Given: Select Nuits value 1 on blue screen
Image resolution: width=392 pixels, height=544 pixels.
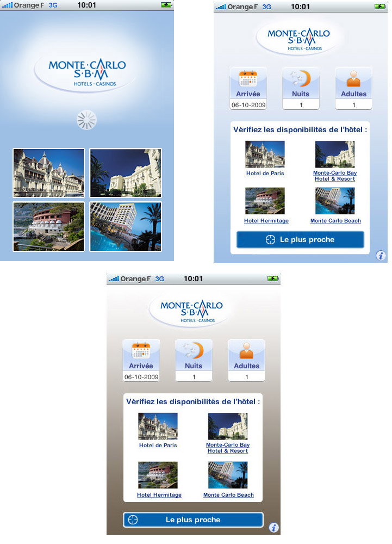Looking at the screenshot, I should point(301,105).
